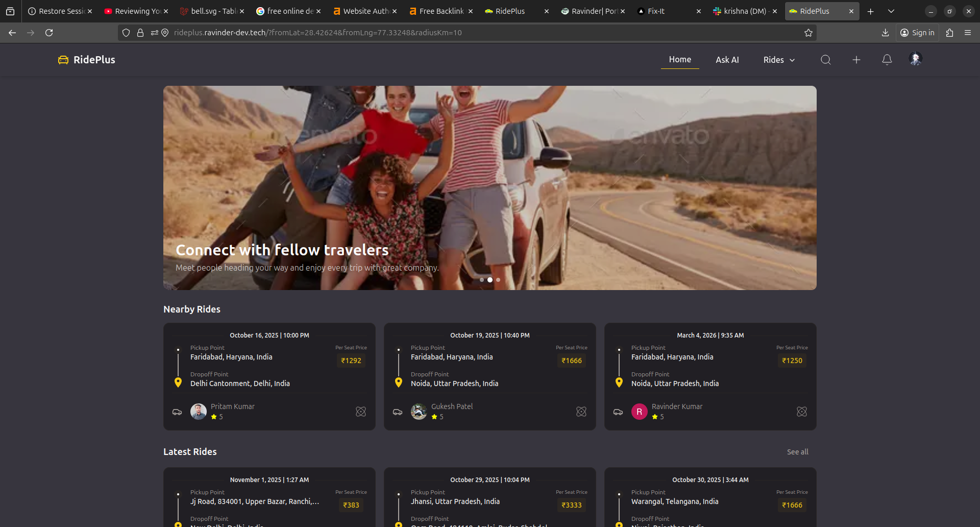Open the browser hamburger menu
This screenshot has width=980, height=527.
coord(968,33)
